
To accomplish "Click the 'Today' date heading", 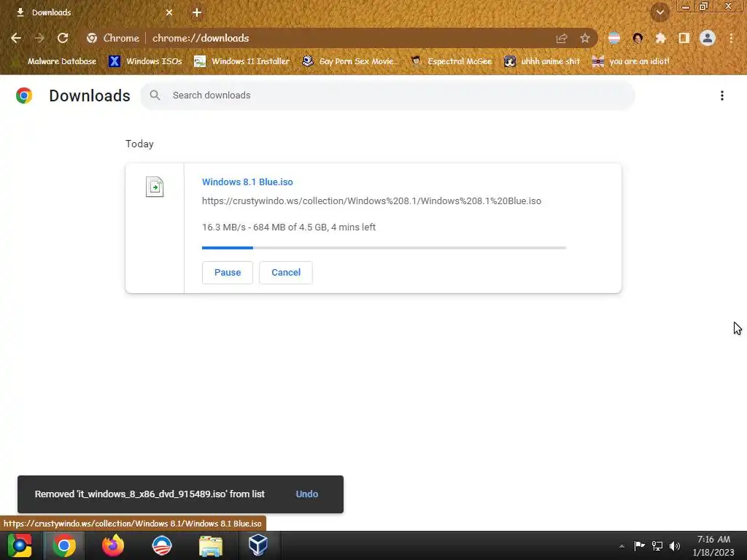I will coord(139,144).
